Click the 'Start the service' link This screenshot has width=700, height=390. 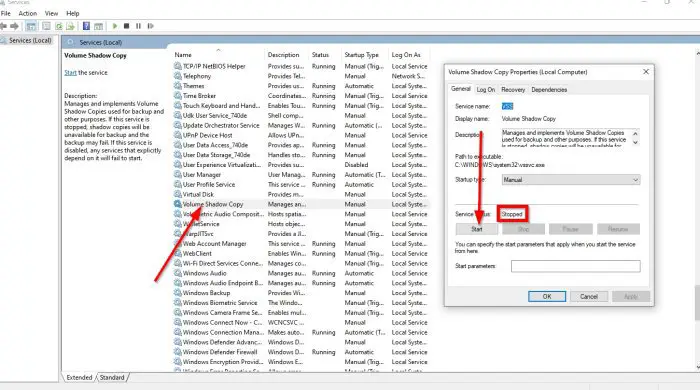point(71,72)
